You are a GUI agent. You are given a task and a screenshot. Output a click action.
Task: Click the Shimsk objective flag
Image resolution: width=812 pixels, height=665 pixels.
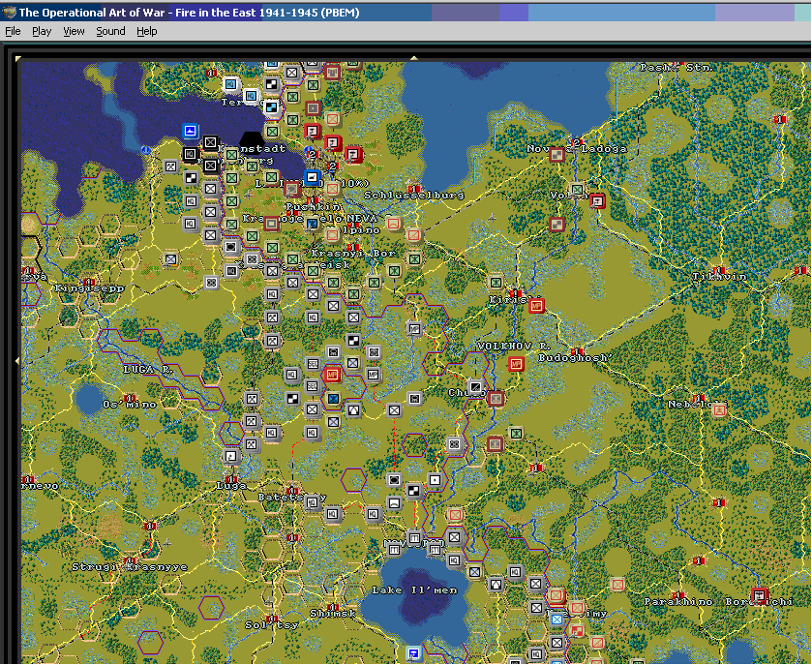(x=333, y=607)
